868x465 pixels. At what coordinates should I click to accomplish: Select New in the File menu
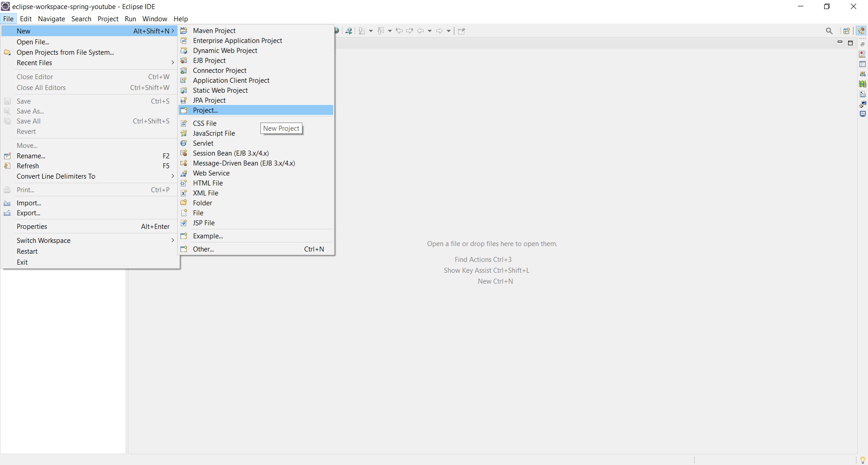tap(90, 31)
